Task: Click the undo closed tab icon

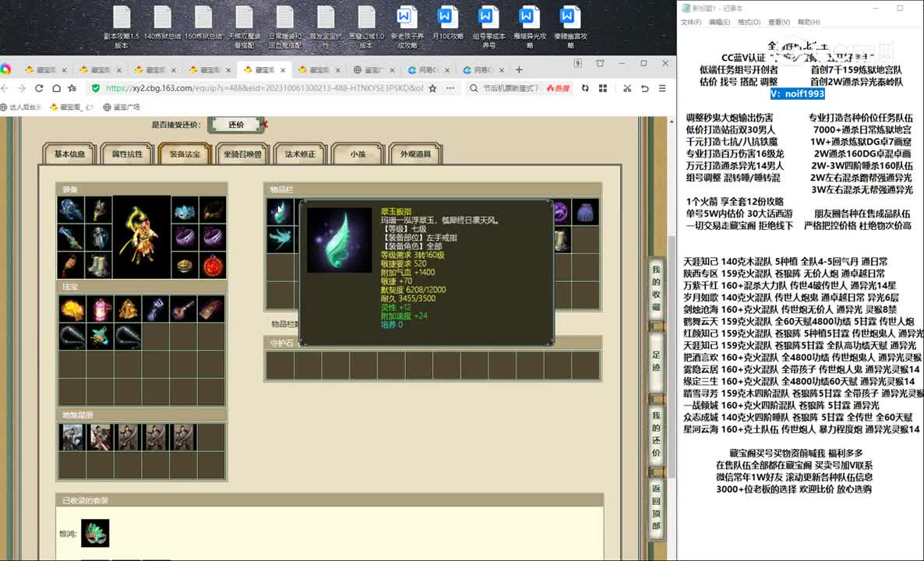Action: pos(644,88)
